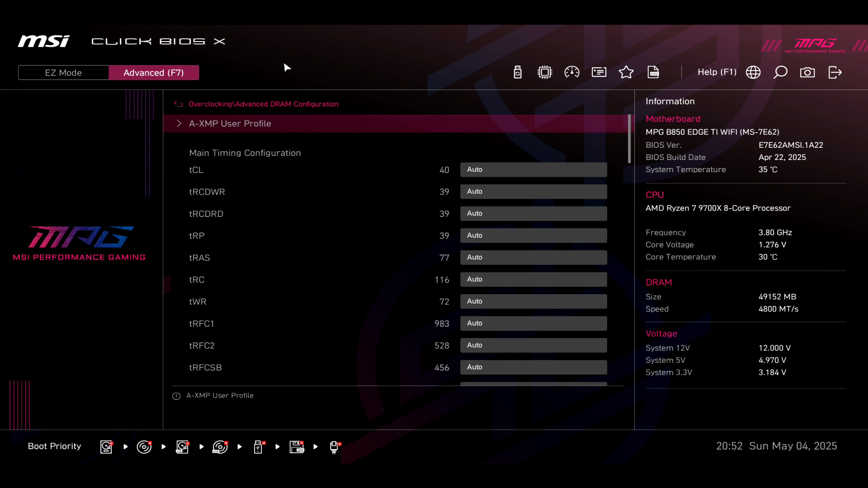Screen dimensions: 868x488
Task: Open the LOG file icon
Action: pos(653,72)
